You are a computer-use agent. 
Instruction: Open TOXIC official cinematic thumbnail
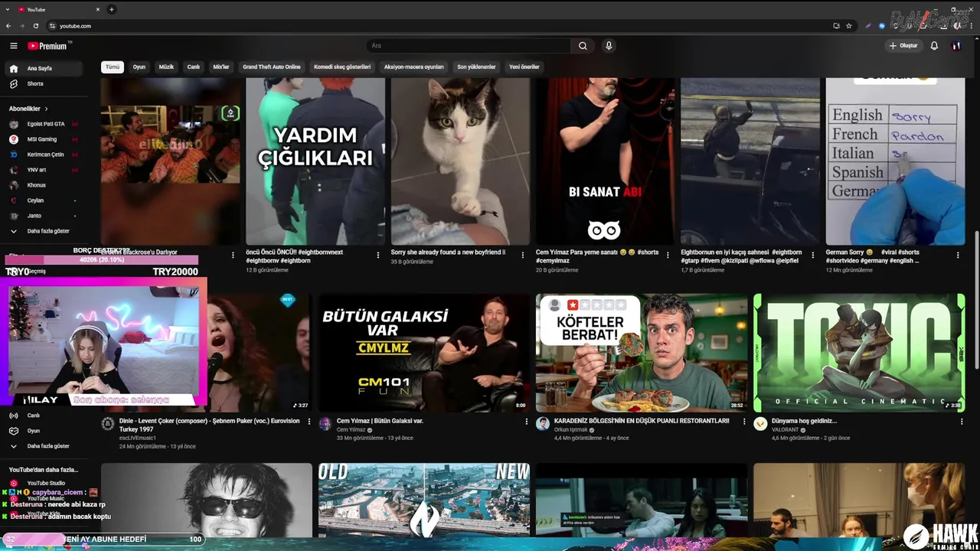click(x=859, y=353)
